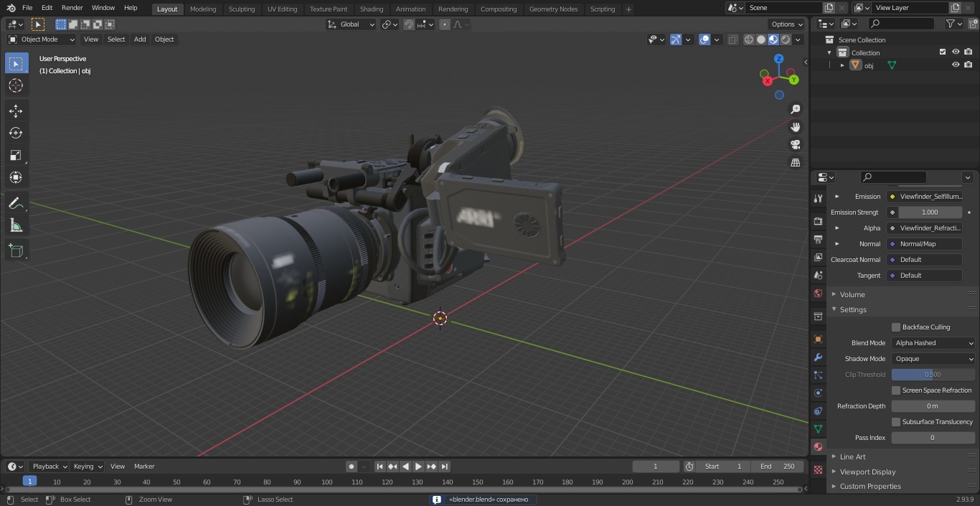Open the Playback popover in timeline
The height and width of the screenshot is (506, 980).
click(x=49, y=467)
